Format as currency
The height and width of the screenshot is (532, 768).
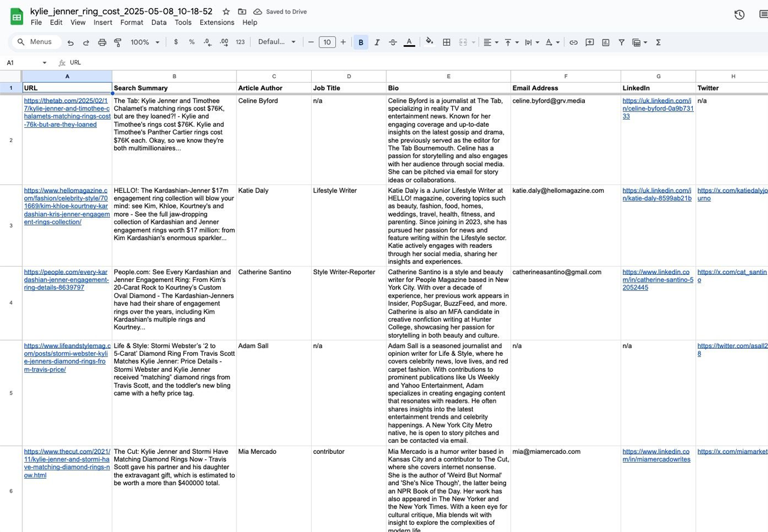176,42
